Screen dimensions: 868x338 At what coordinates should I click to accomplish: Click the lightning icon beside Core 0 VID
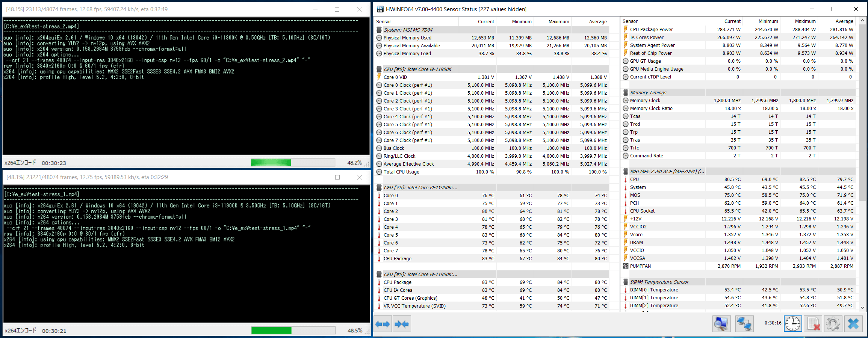click(x=379, y=77)
